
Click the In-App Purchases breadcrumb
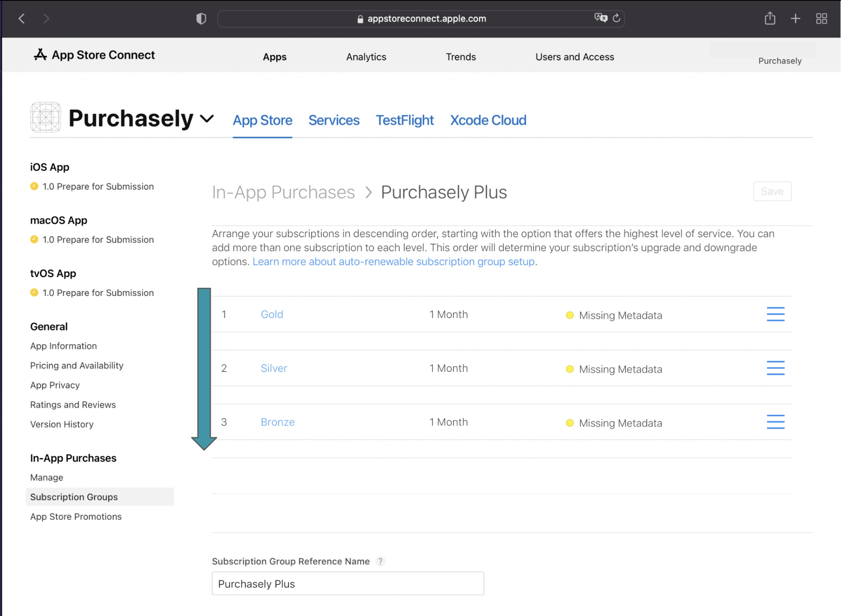(x=283, y=192)
